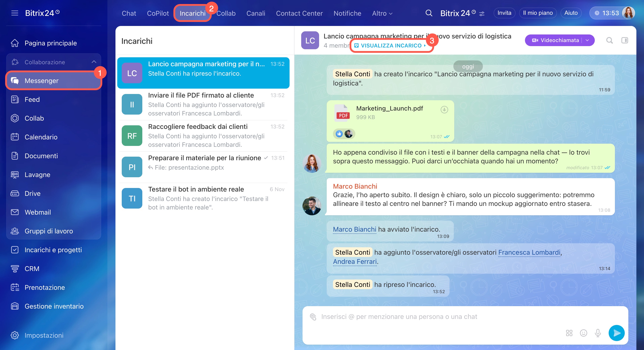Image resolution: width=644 pixels, height=350 pixels.
Task: Open the apps grid icon in input
Action: tap(569, 333)
